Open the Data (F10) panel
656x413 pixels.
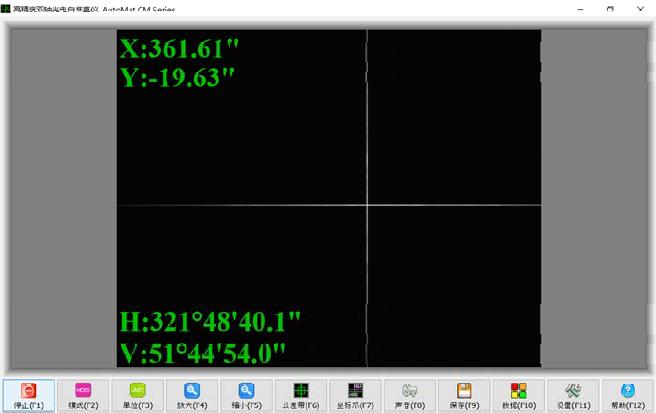518,395
